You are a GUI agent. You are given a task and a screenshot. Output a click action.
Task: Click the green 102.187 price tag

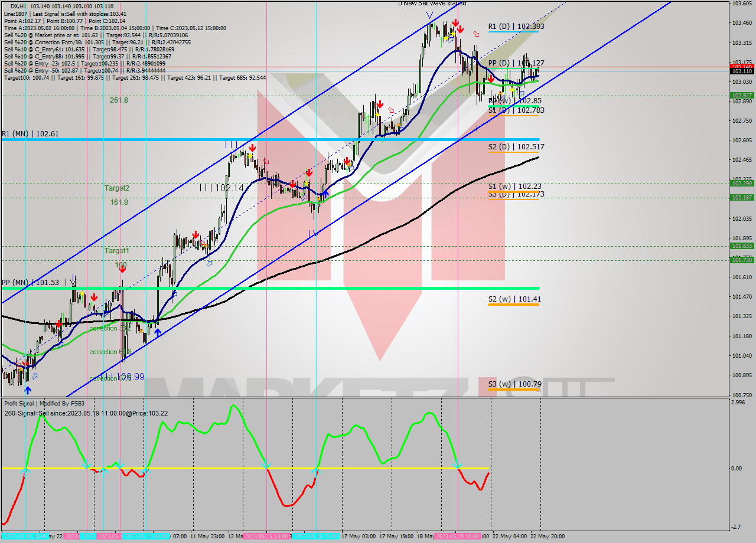click(742, 198)
